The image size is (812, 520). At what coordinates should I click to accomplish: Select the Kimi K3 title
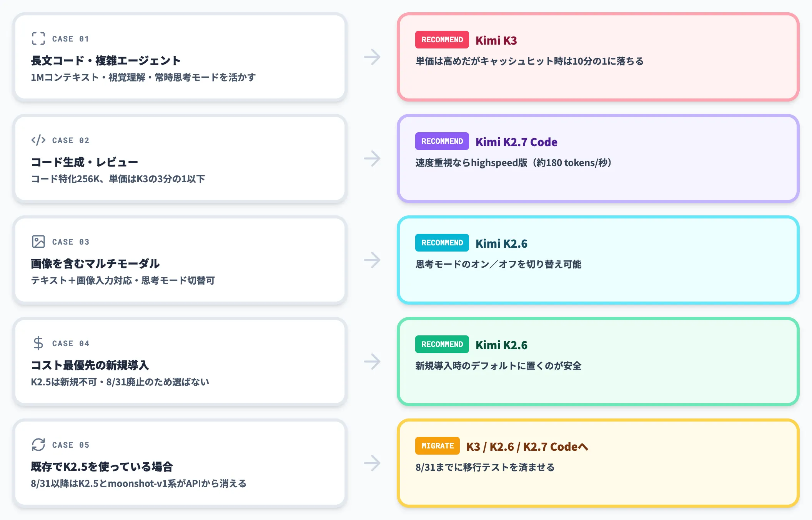click(496, 40)
